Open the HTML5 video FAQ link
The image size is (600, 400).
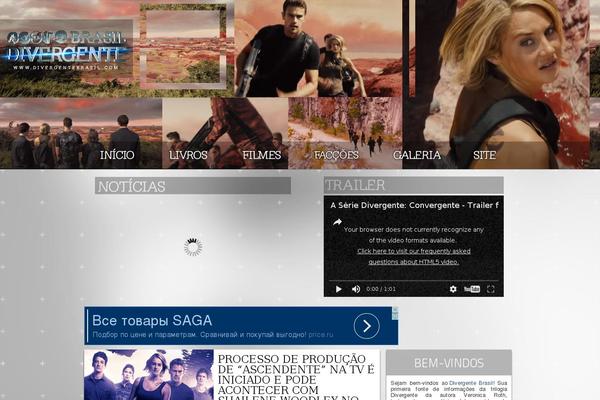[x=414, y=256]
